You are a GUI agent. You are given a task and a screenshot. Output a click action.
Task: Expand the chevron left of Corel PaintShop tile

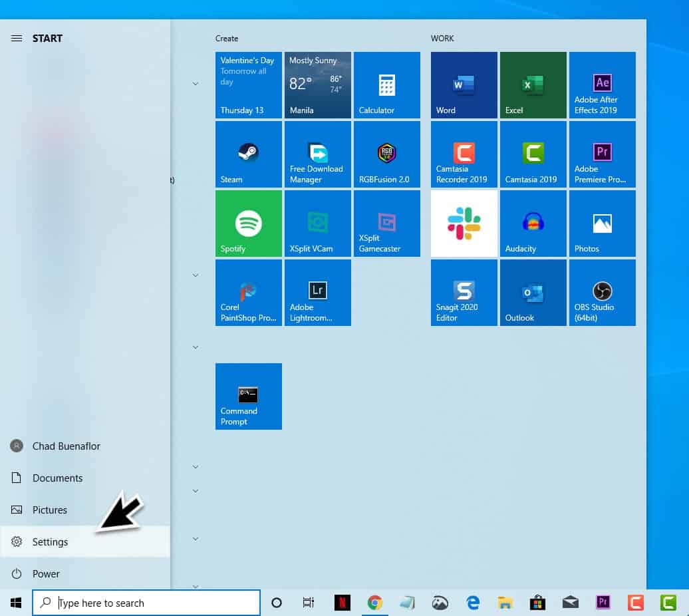[x=196, y=275]
